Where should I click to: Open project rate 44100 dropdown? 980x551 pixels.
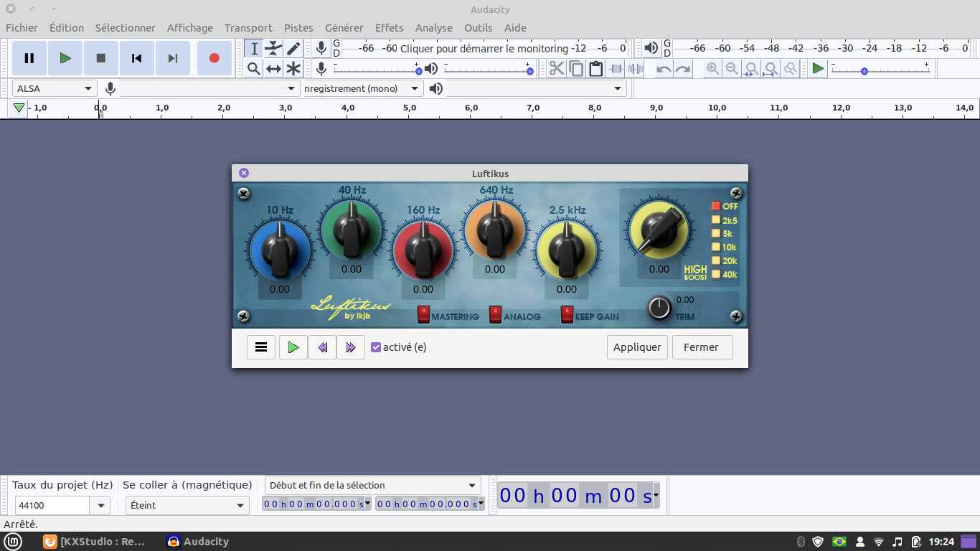click(100, 505)
